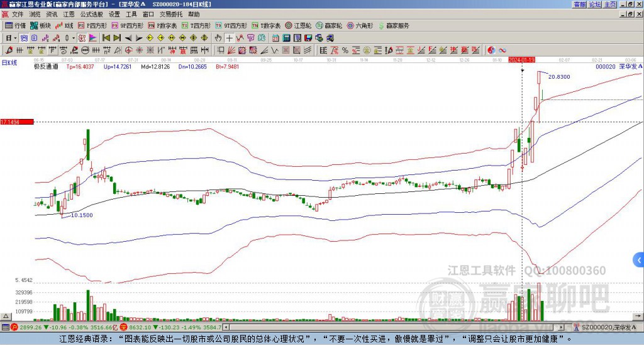Toggle the crosshair cursor tool
Image resolution: width=644 pixels, height=345 pixels.
[229, 38]
